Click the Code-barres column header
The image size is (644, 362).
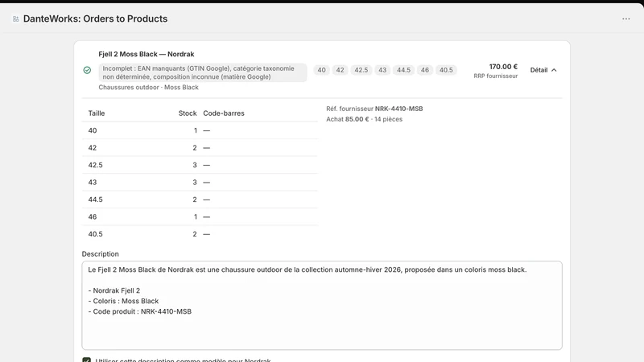224,113
